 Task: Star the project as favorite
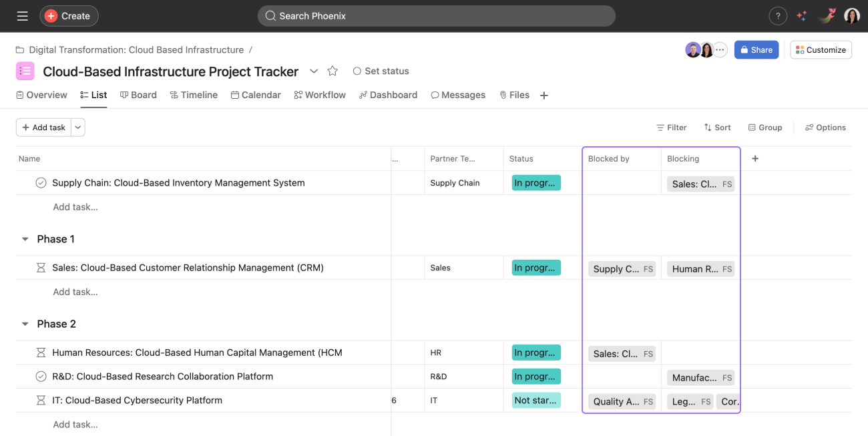point(333,71)
